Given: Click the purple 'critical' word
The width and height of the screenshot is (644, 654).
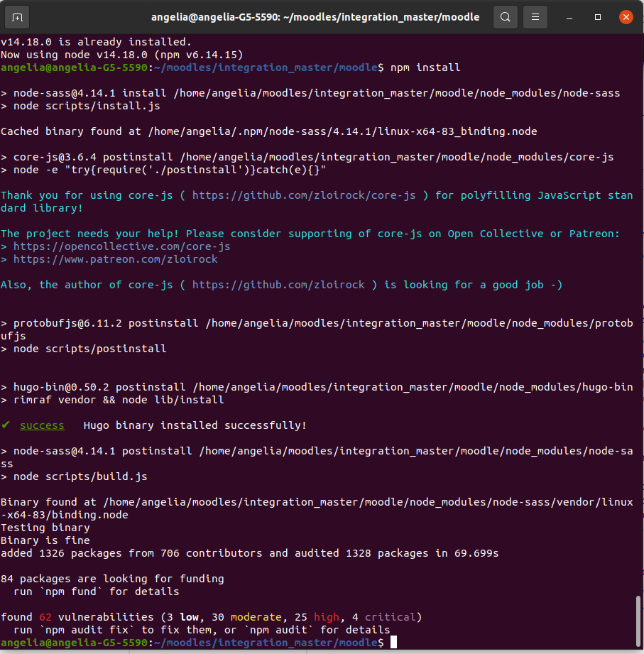Looking at the screenshot, I should (x=390, y=617).
